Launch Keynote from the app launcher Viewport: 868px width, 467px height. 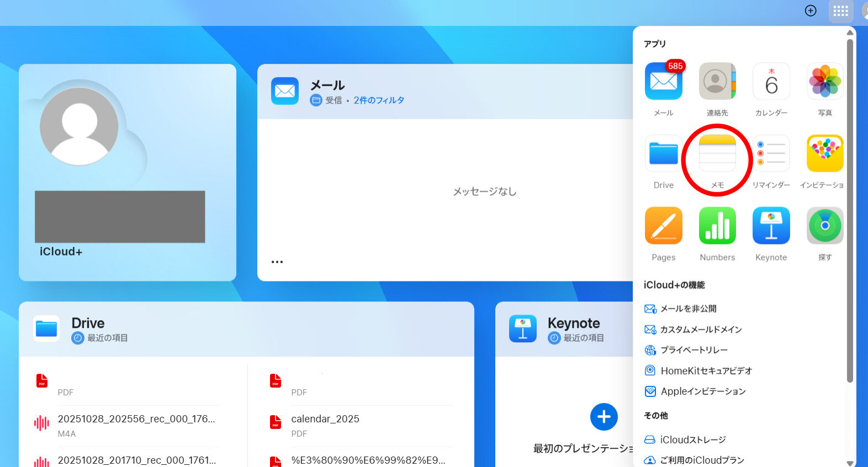point(771,226)
